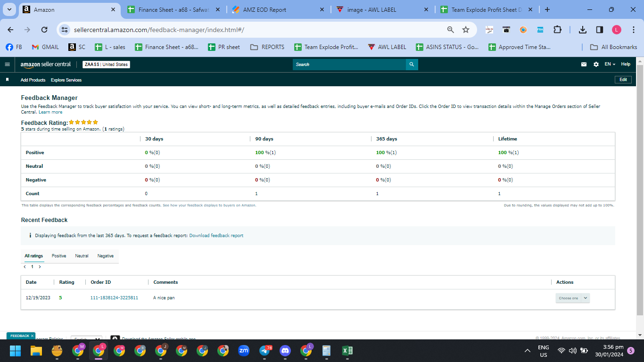View site information icon in the address bar
The height and width of the screenshot is (362, 644).
pyautogui.click(x=65, y=30)
